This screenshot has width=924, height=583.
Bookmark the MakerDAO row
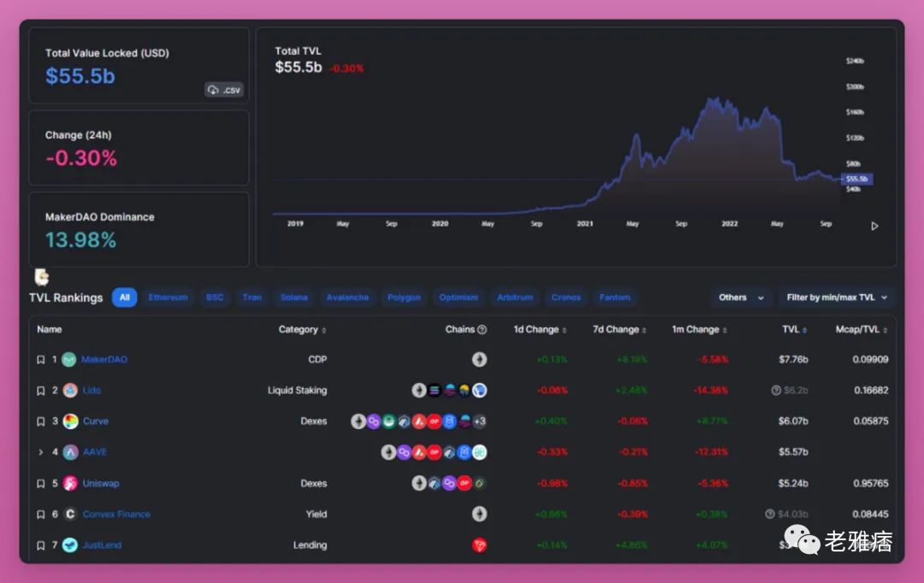point(40,360)
